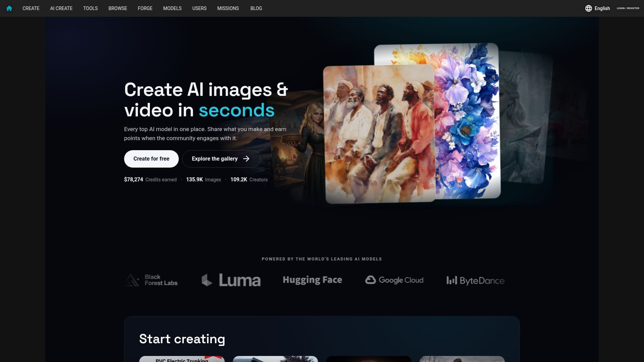Open the USERS menu

199,8
